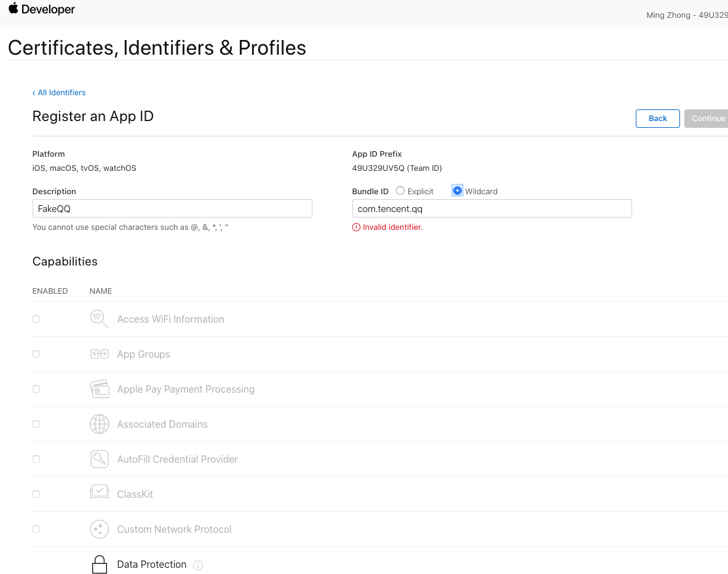This screenshot has height=574, width=728.
Task: Click the Associated Domains globe icon
Action: coord(99,424)
